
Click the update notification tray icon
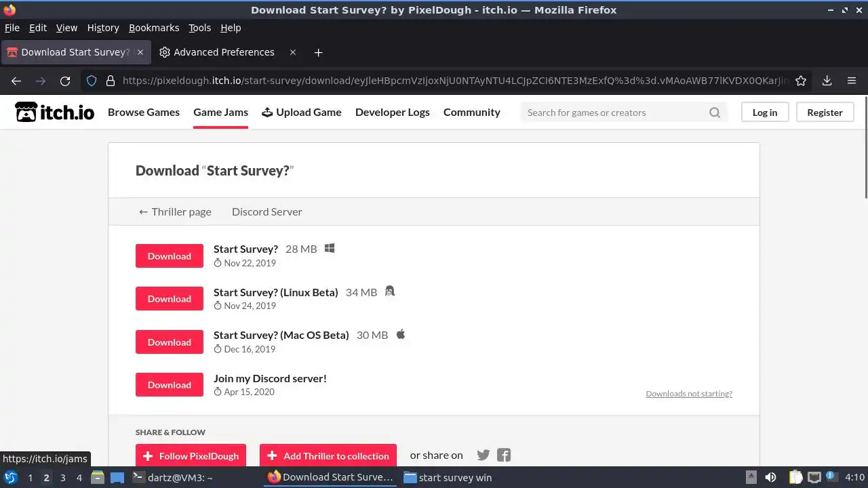point(831,477)
